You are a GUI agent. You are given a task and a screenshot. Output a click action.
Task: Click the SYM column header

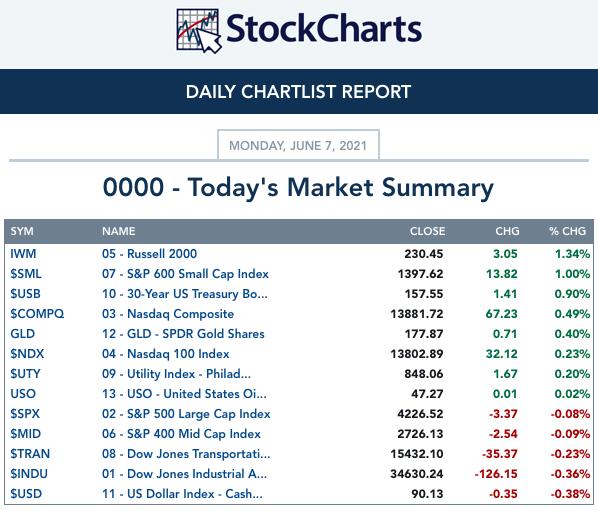click(22, 231)
